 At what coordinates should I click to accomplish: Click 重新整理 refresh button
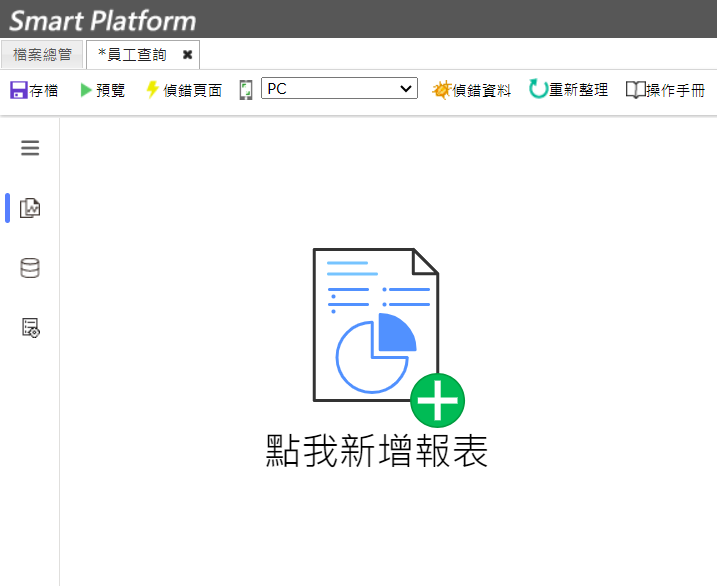(568, 89)
